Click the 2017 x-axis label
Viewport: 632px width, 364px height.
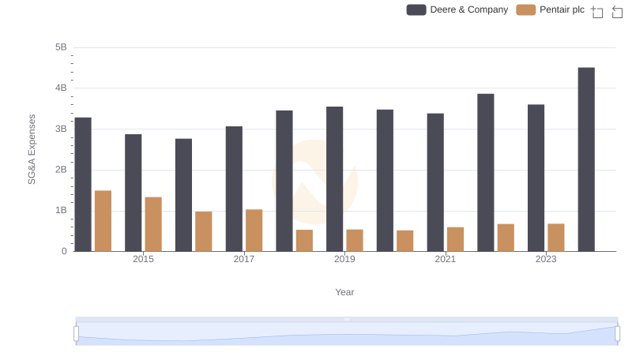click(x=244, y=259)
